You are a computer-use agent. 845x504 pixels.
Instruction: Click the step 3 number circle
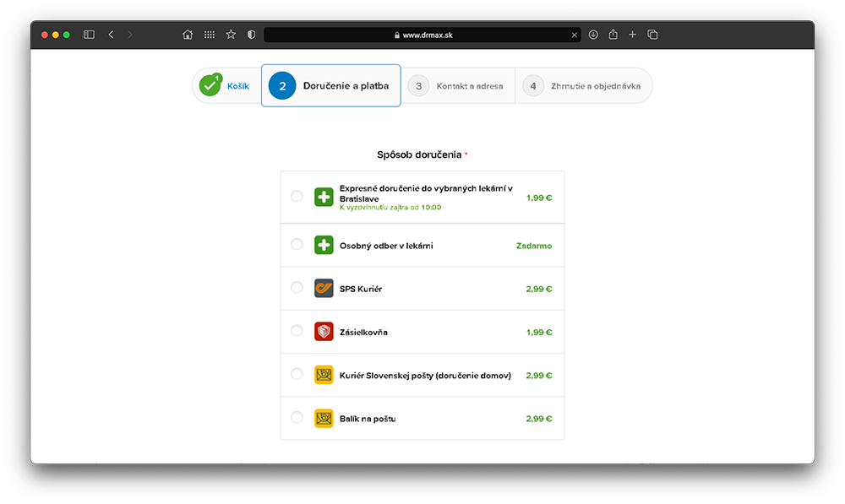[x=418, y=85]
